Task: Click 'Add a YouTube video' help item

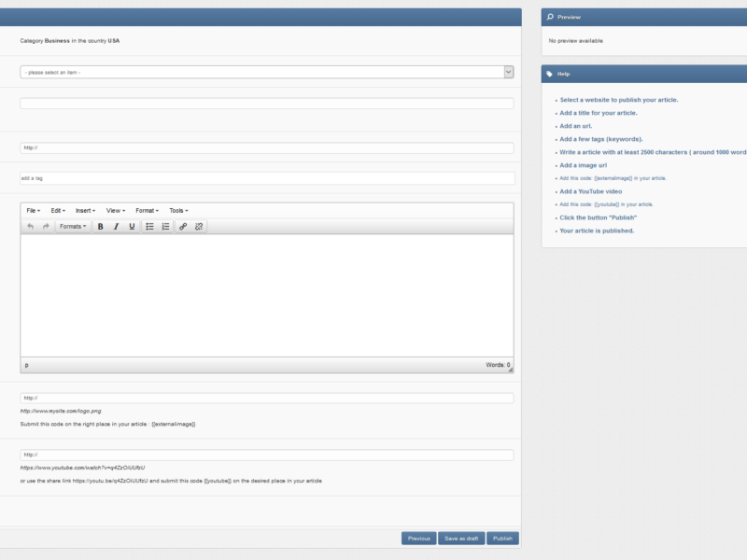Action: (591, 191)
